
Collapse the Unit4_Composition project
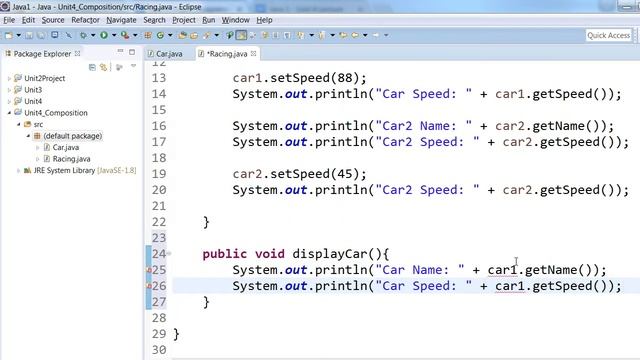(x=9, y=113)
